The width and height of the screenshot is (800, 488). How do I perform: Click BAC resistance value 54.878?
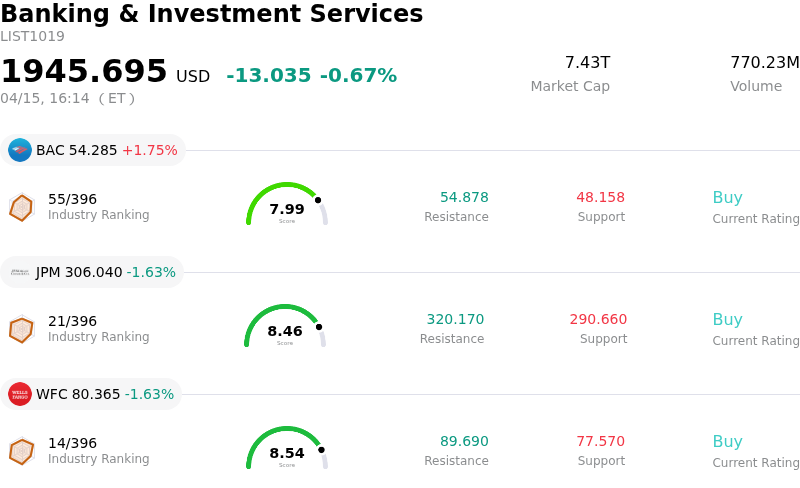click(464, 198)
